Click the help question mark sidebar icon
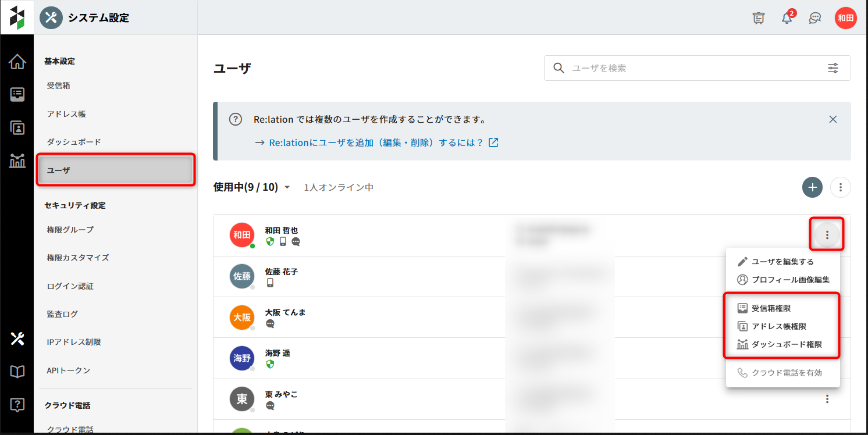Viewport: 868px width, 435px height. click(17, 405)
